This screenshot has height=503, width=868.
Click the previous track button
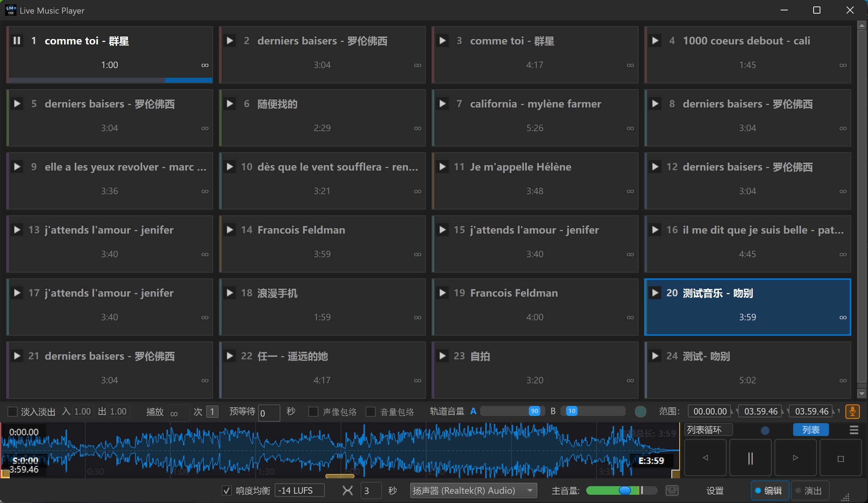point(705,458)
